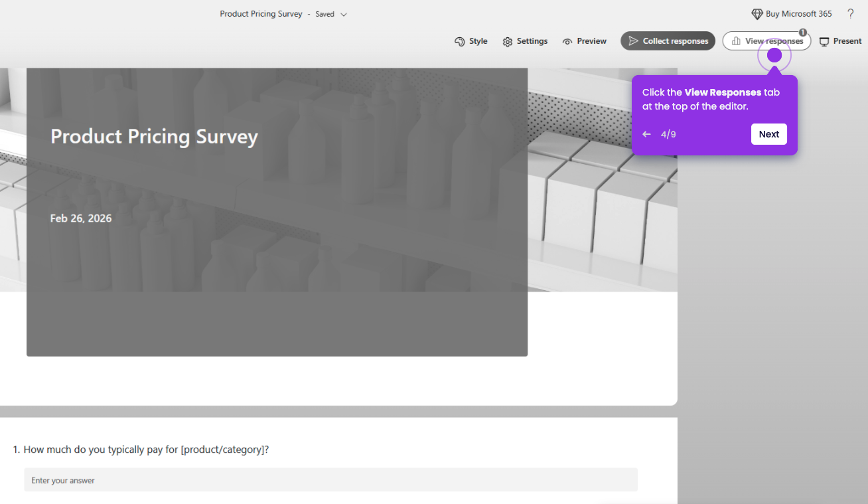Open the help question mark icon

(851, 14)
